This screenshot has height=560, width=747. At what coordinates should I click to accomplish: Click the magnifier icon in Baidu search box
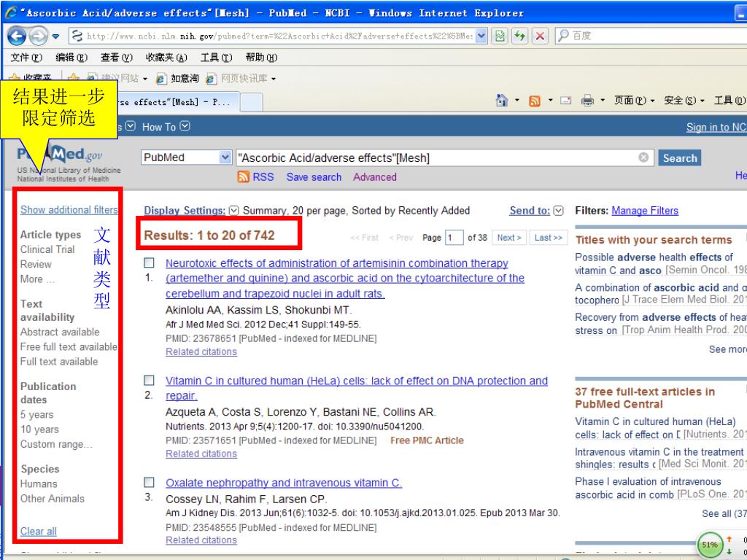[x=563, y=36]
